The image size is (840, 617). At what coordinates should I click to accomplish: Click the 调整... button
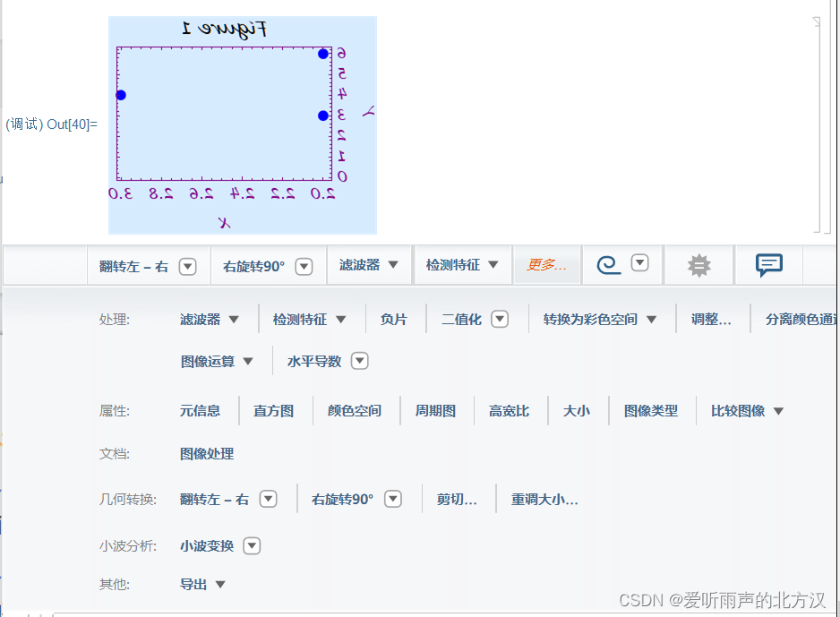click(711, 319)
